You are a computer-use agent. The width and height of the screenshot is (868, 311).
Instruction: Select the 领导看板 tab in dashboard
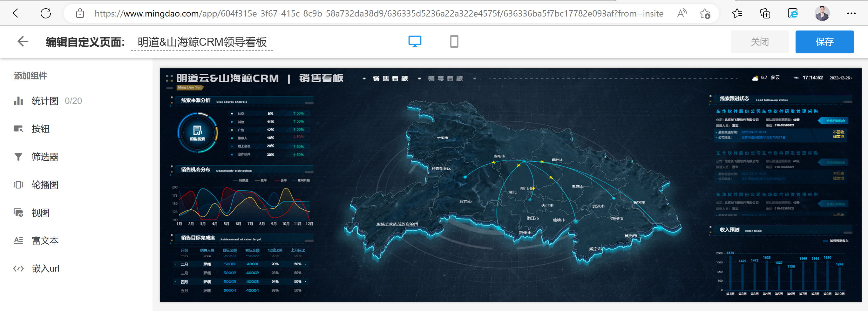(x=445, y=78)
